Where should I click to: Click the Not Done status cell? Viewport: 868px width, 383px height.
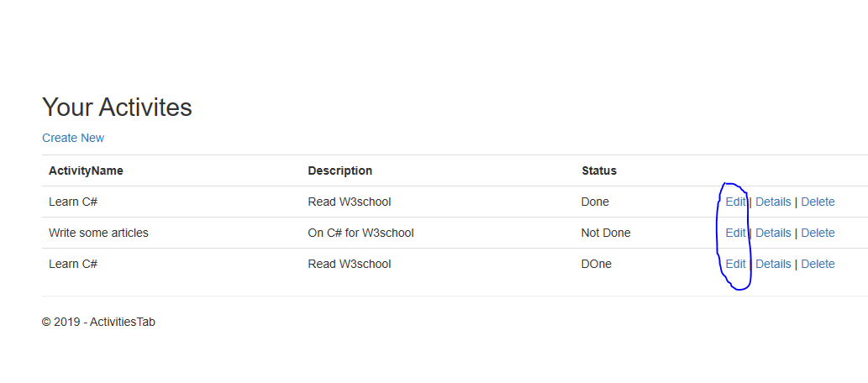coord(606,233)
